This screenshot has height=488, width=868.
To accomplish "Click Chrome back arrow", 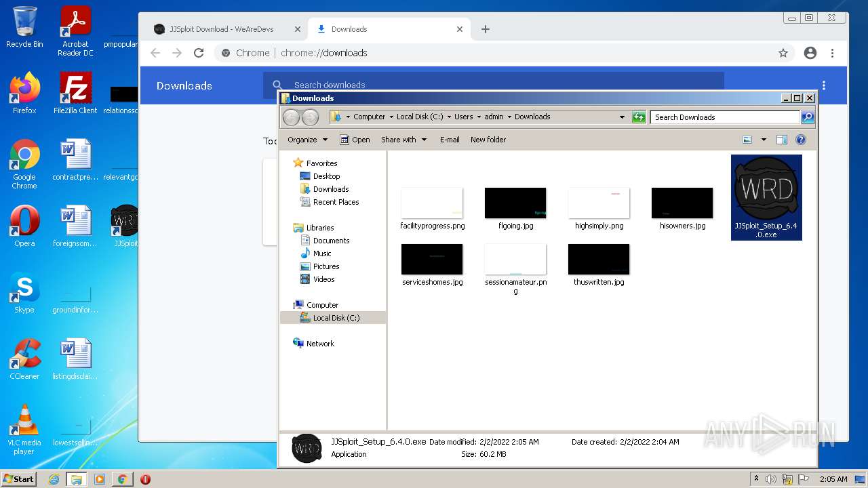I will (155, 53).
